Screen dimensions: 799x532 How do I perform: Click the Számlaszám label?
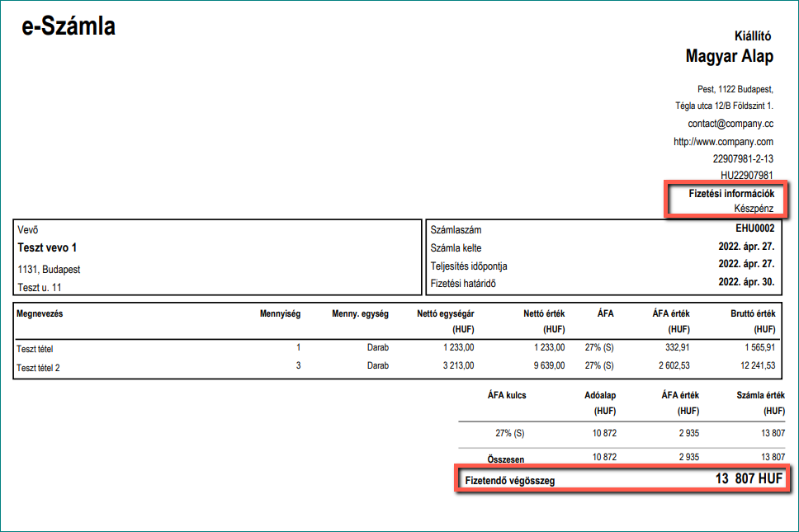pos(456,230)
